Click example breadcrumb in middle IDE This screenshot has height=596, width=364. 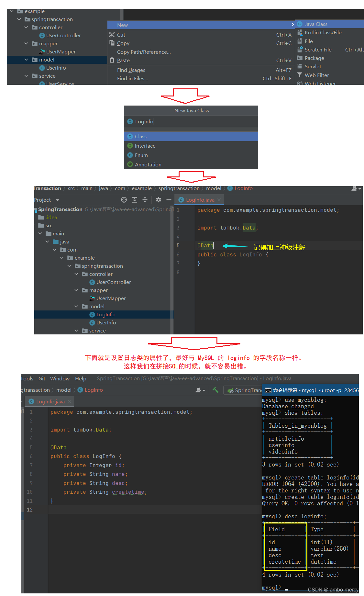coord(142,188)
